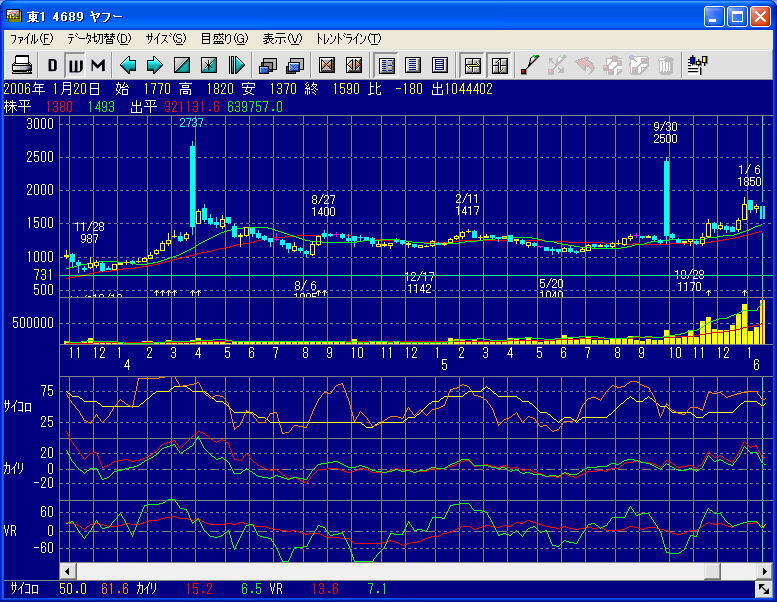Open the データ切替(D) menu
Image resolution: width=777 pixels, height=602 pixels.
pos(99,39)
